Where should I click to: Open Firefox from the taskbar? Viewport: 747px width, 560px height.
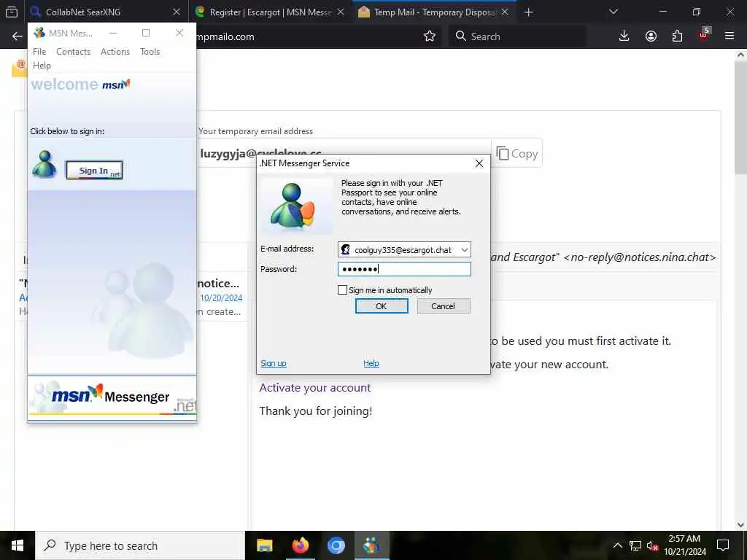pyautogui.click(x=300, y=545)
